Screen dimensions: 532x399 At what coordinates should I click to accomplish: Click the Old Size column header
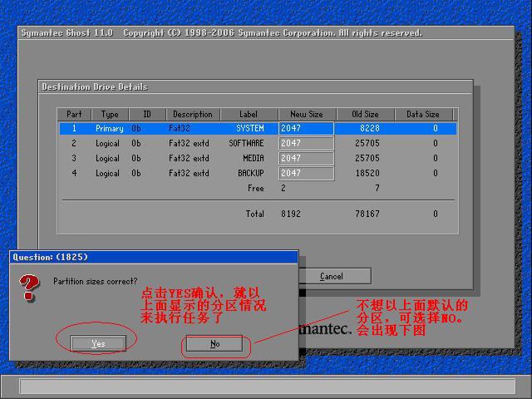pyautogui.click(x=364, y=115)
